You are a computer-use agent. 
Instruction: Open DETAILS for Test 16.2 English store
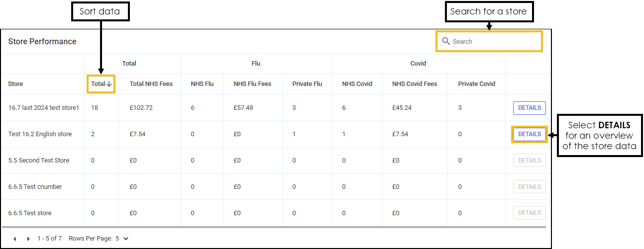coord(529,134)
